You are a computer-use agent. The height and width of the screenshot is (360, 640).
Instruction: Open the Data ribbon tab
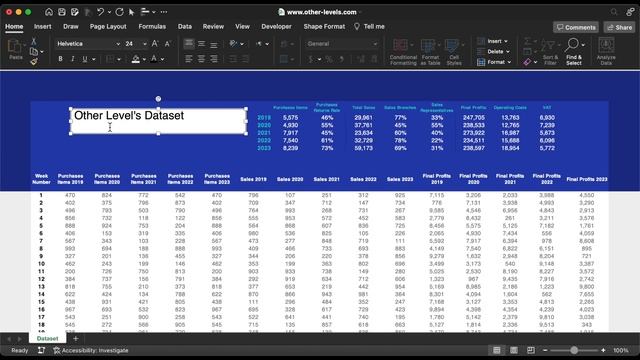(184, 27)
